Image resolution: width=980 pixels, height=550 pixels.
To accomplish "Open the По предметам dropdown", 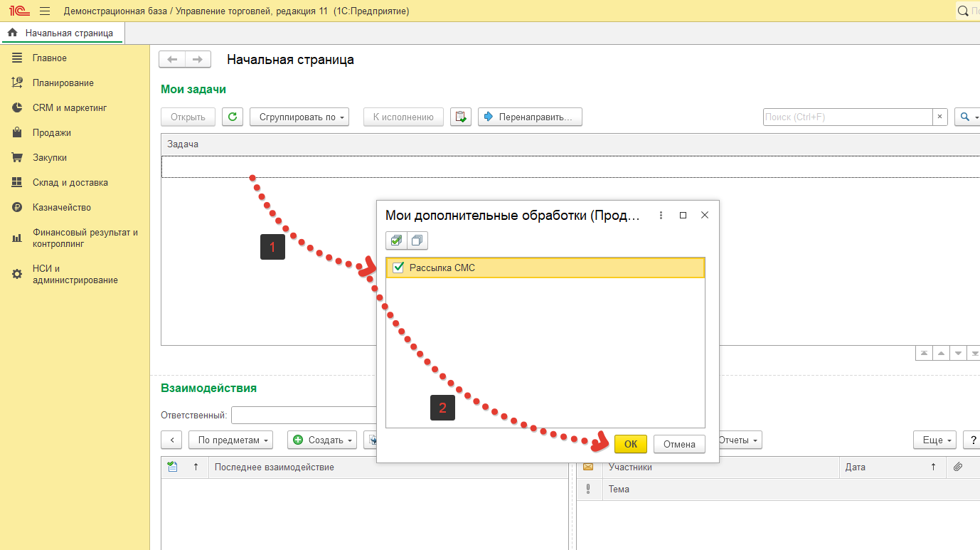I will [x=230, y=440].
